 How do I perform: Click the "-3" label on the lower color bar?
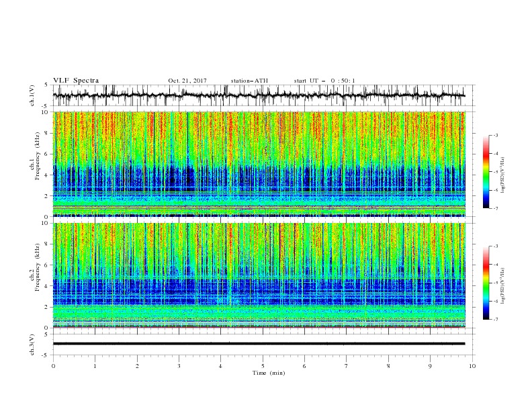pos(495,246)
